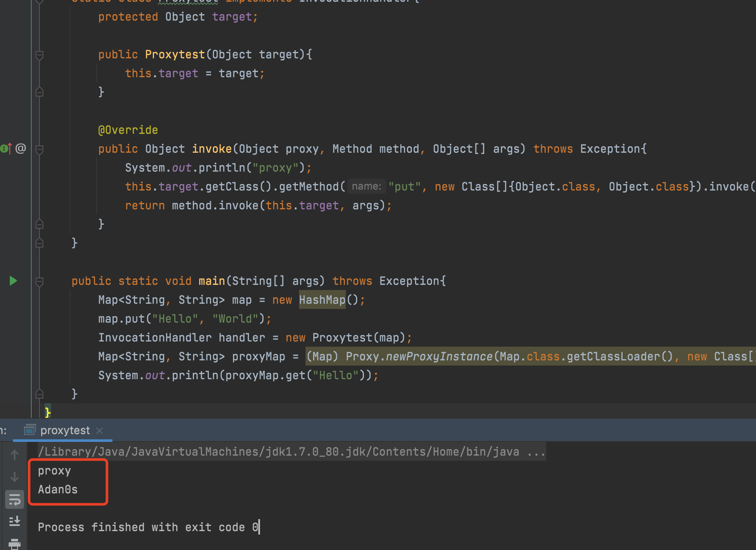
Task: Click the @Override annotation
Action: [128, 130]
